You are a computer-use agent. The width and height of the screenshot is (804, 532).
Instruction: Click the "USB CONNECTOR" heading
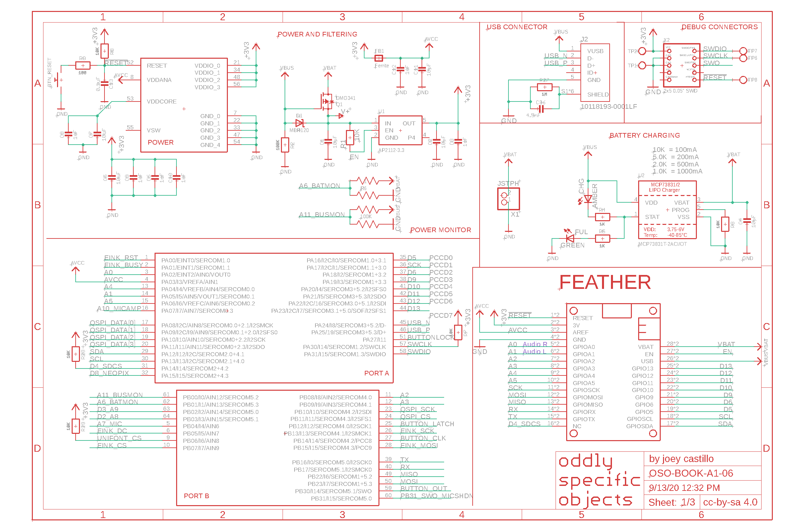point(517,27)
